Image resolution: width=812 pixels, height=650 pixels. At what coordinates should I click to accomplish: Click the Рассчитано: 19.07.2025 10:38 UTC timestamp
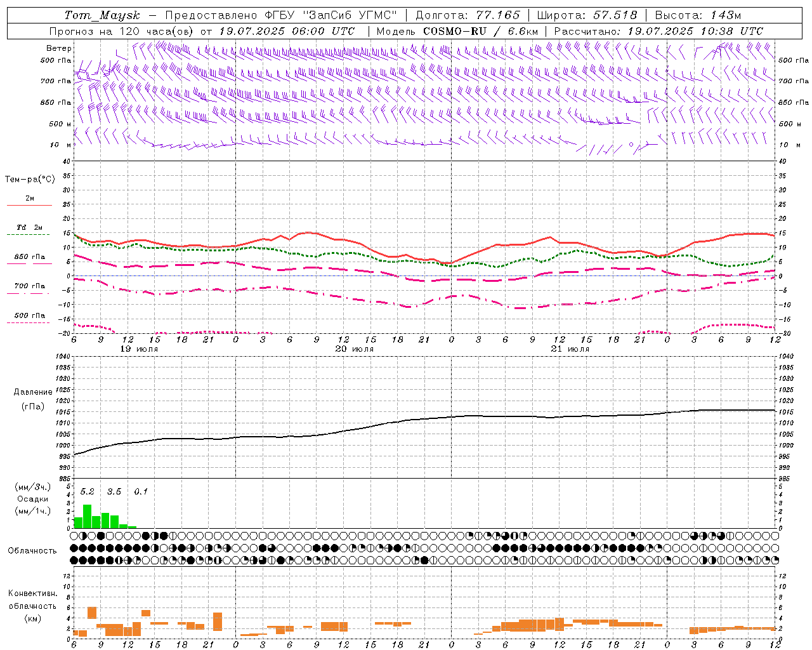[658, 31]
